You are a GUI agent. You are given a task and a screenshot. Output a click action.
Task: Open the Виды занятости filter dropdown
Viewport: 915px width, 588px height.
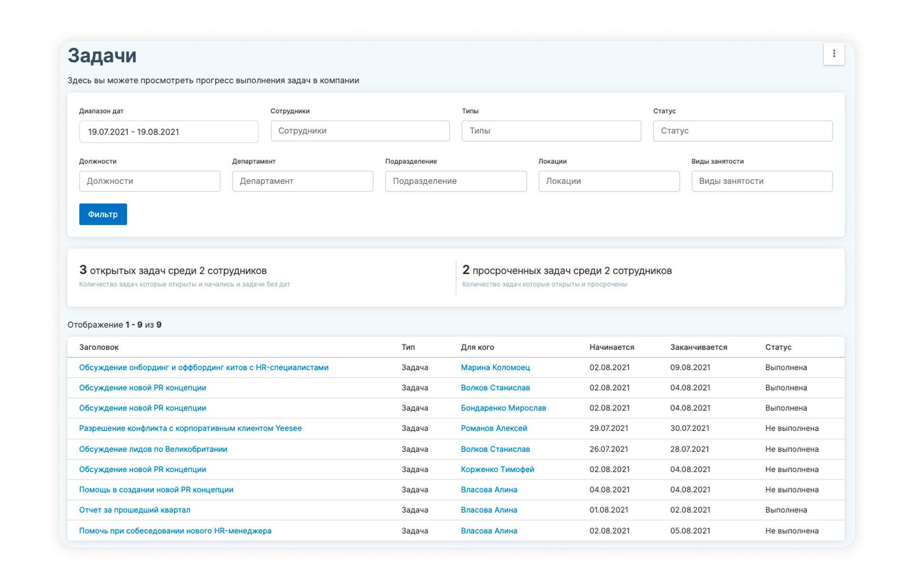762,181
